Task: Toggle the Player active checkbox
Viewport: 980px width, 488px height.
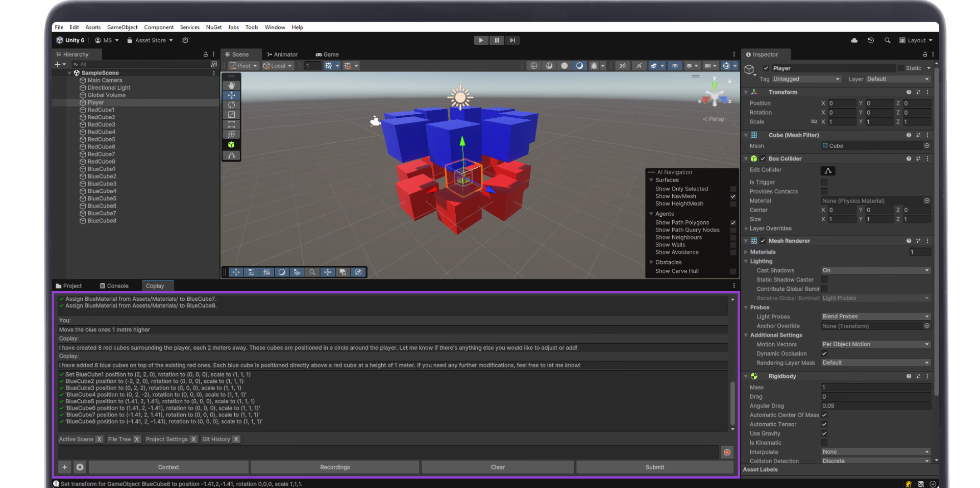Action: (766, 68)
